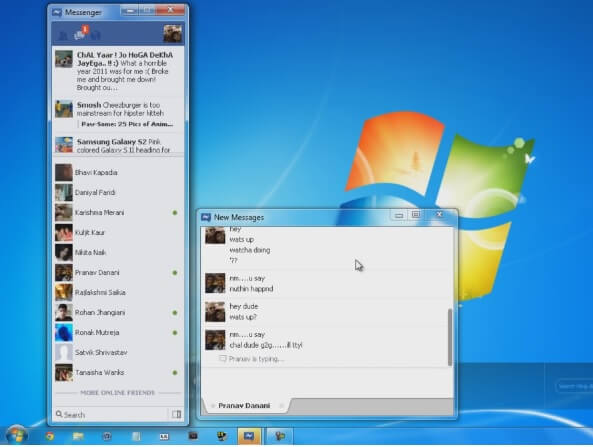Screen dimensions: 593x447
Task: Click sender avatar next to 'hey dude'
Action: click(215, 312)
